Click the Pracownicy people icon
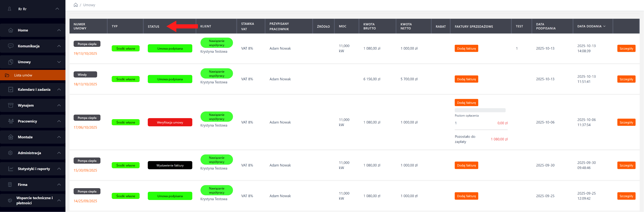The height and width of the screenshot is (212, 644). 11,121
